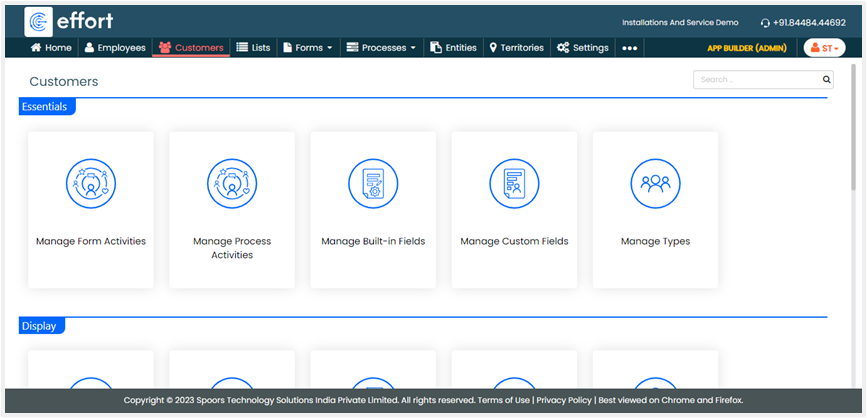Open the Manage Custom Fields icon
The image size is (867, 418).
(x=514, y=184)
